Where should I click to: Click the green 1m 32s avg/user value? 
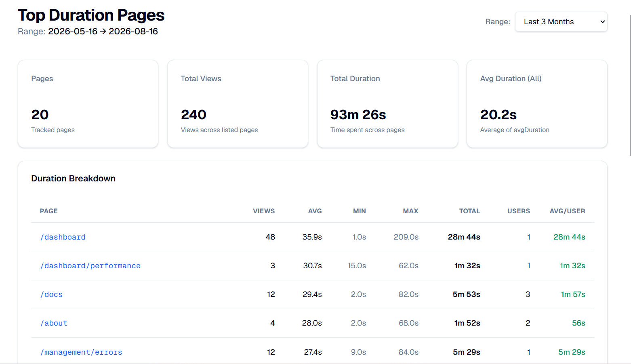572,266
